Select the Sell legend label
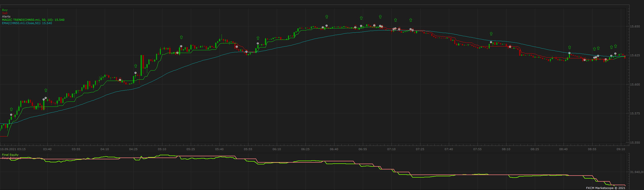This screenshot has height=190, width=644. (5, 13)
